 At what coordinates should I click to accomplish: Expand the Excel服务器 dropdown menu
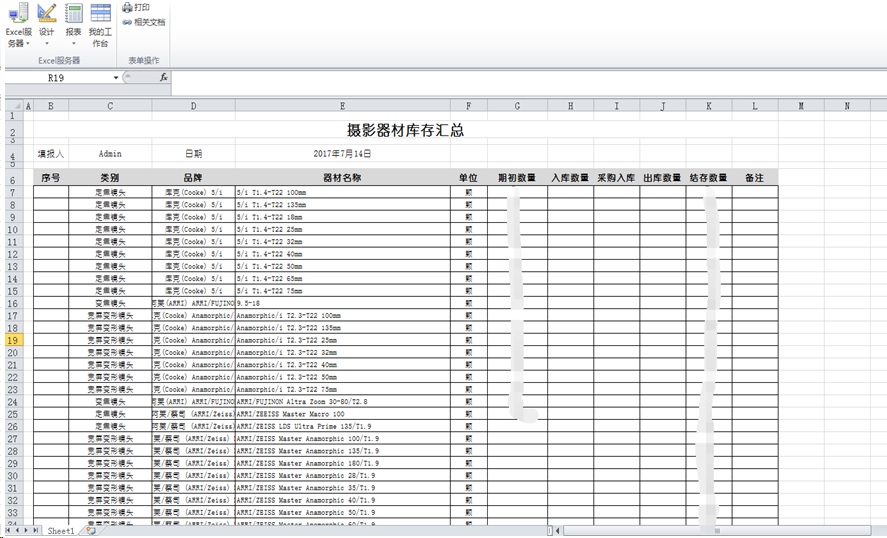(28, 44)
